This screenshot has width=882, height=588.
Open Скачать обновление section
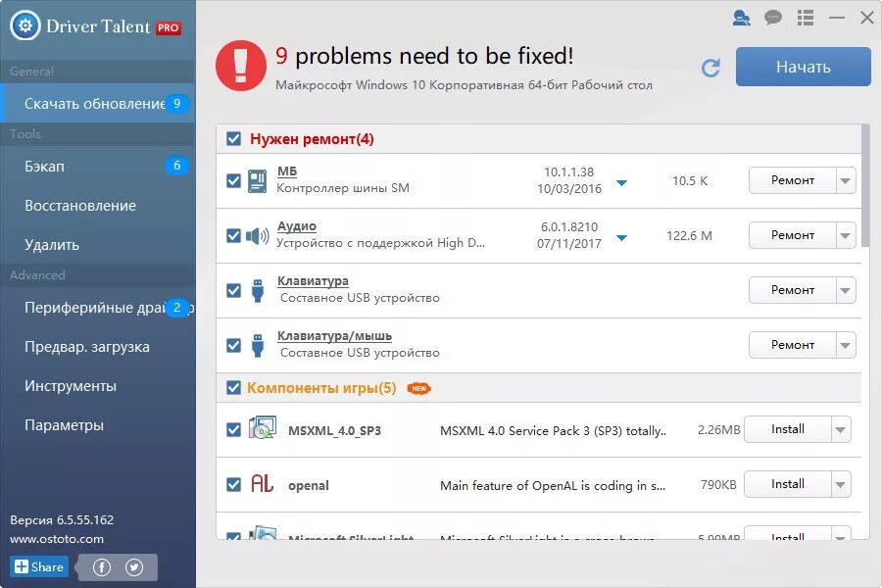click(98, 104)
